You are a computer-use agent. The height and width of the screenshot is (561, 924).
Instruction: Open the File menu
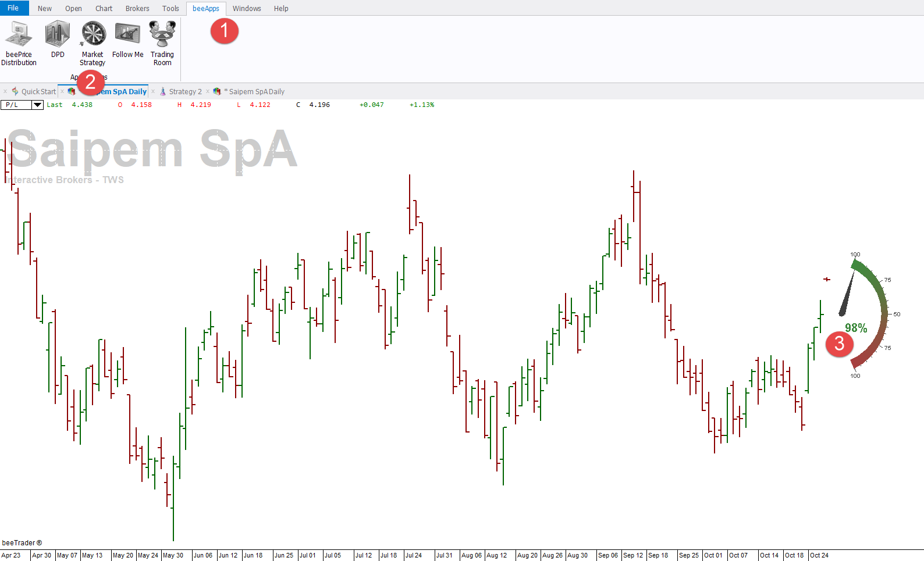click(14, 8)
